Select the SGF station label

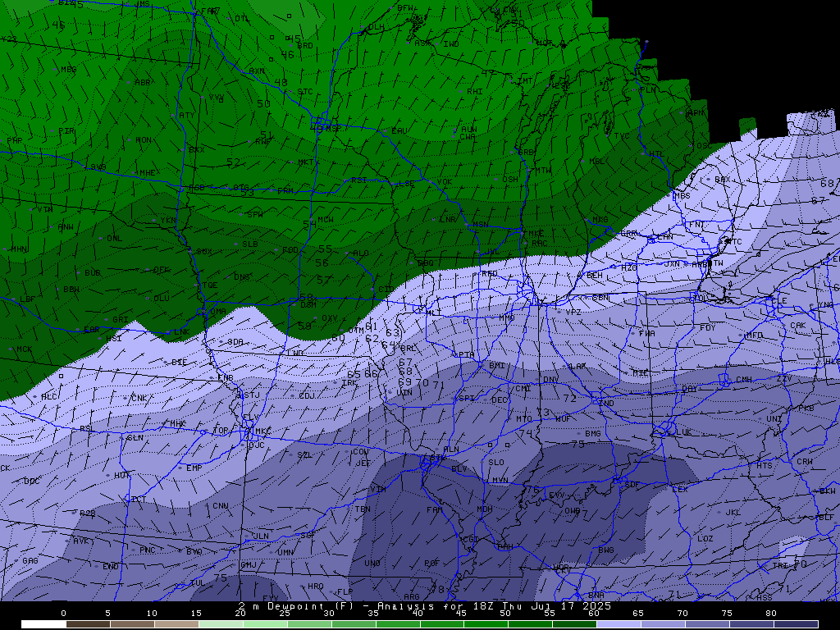[308, 535]
